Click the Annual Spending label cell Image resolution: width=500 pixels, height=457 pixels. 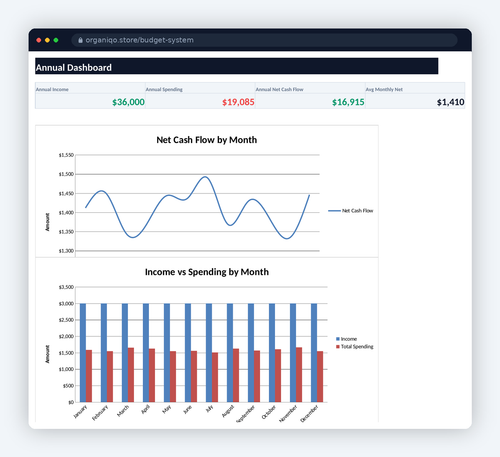[200, 88]
